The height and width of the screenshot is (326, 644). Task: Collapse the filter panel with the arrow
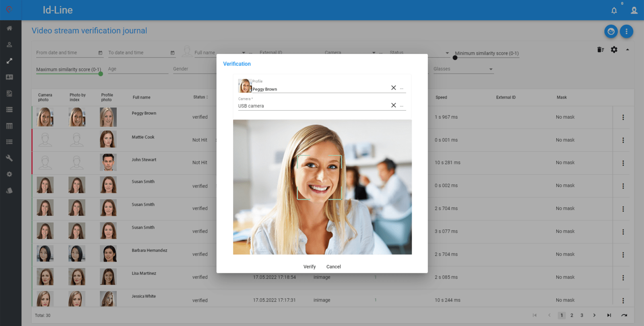(627, 50)
